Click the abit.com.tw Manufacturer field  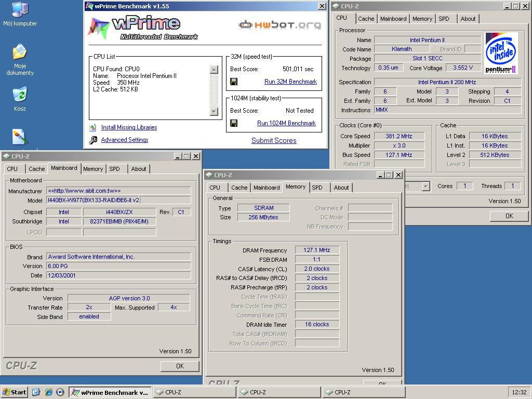118,191
